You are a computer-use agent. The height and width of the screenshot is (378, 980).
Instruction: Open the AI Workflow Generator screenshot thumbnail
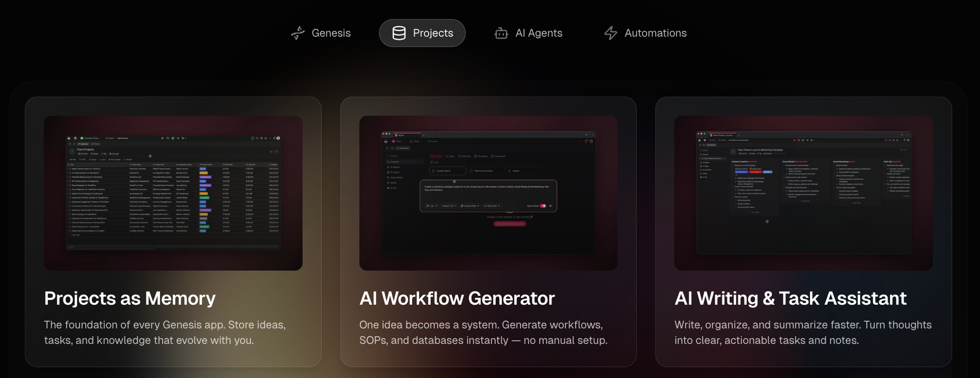point(488,193)
